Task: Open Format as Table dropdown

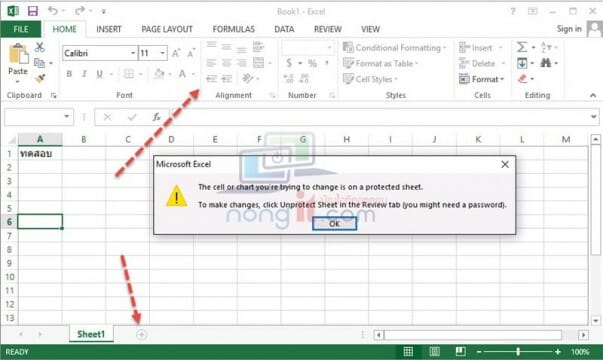Action: [x=380, y=63]
